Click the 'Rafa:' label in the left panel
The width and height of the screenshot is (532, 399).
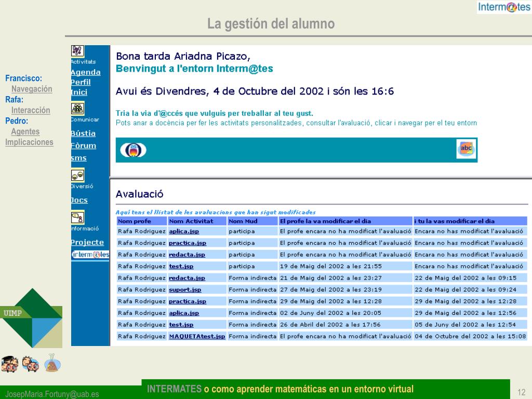14,99
